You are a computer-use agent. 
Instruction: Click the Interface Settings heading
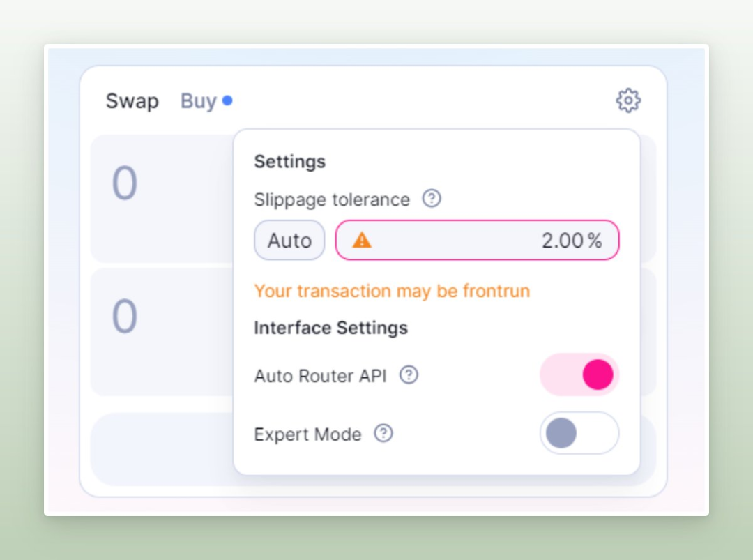331,328
